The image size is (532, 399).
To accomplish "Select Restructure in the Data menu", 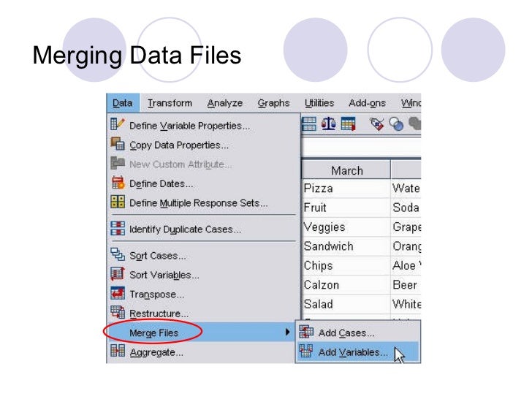I will click(159, 313).
